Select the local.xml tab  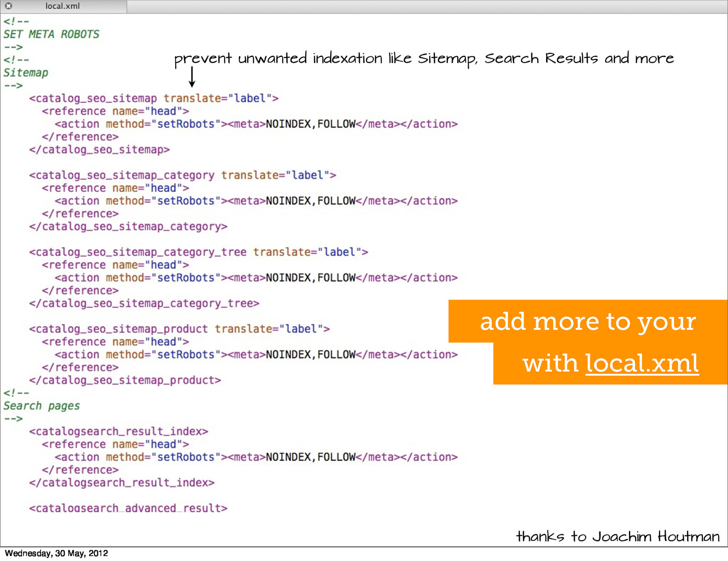coord(63,6)
